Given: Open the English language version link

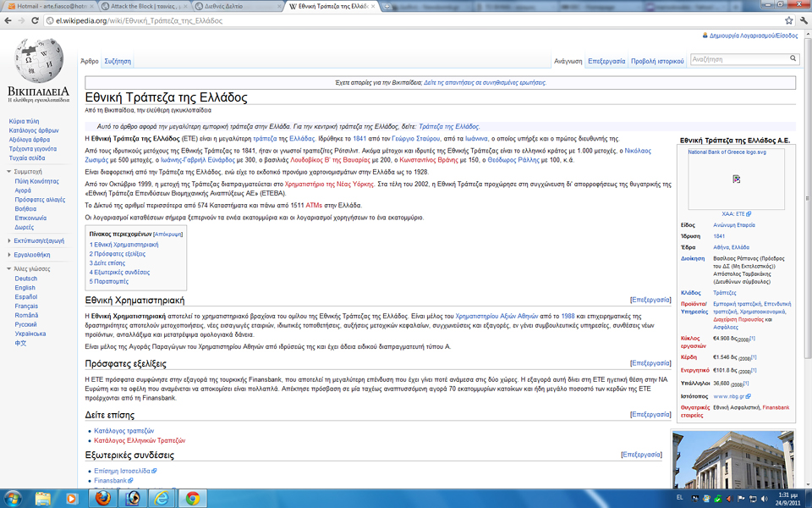Looking at the screenshot, I should [x=25, y=288].
